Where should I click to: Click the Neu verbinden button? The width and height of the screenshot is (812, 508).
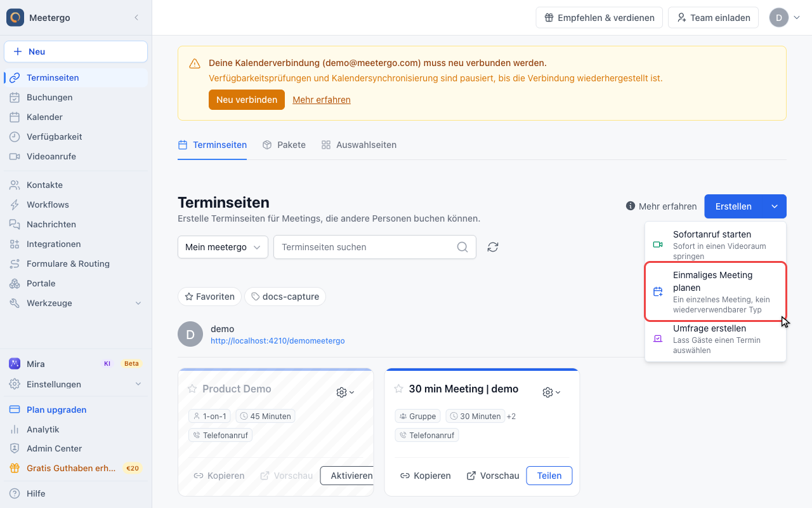[x=247, y=100]
